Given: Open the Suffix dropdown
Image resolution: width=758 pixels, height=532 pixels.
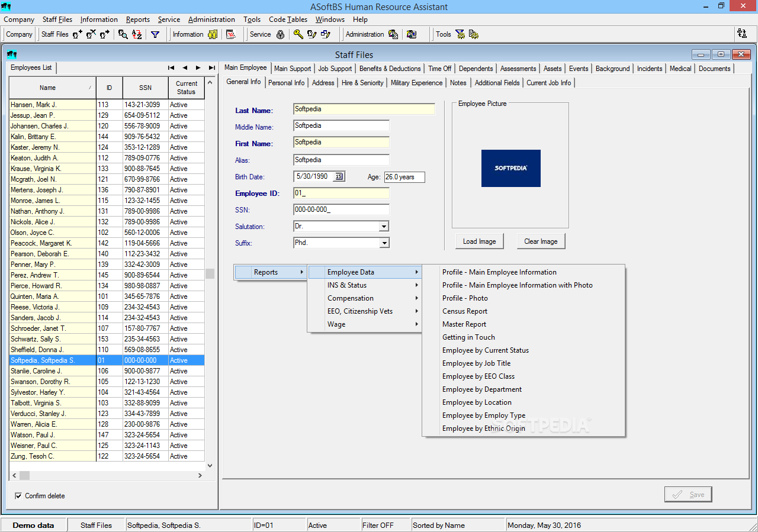Looking at the screenshot, I should pyautogui.click(x=384, y=243).
